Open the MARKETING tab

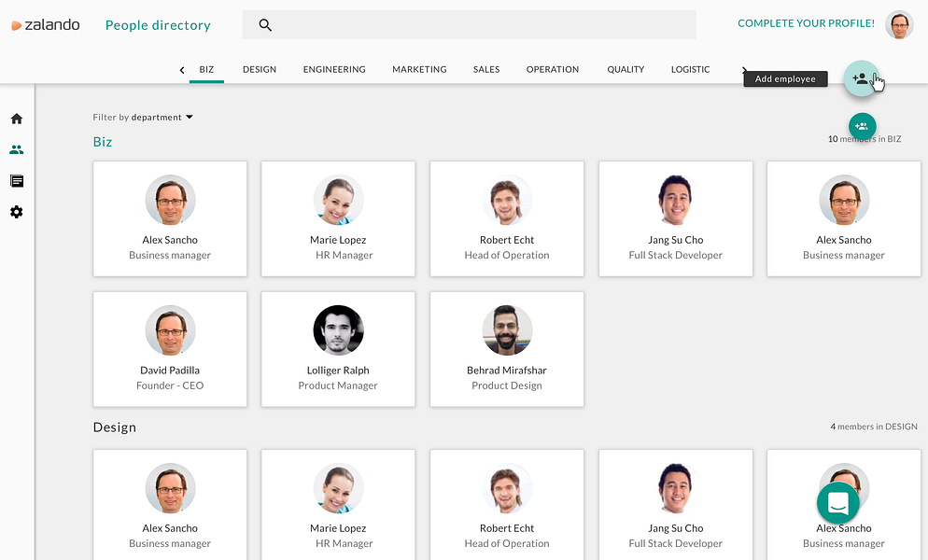[x=419, y=69]
